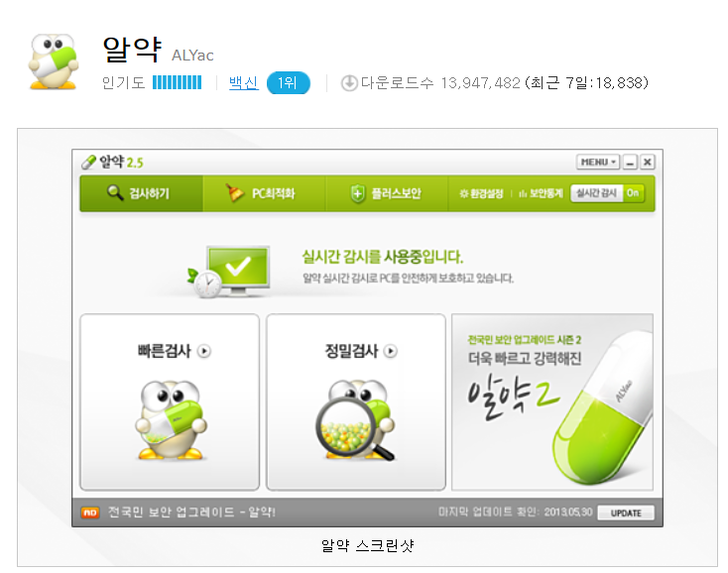Select the 검사하기 tab
Viewport: 728px width, 573px height.
141,193
